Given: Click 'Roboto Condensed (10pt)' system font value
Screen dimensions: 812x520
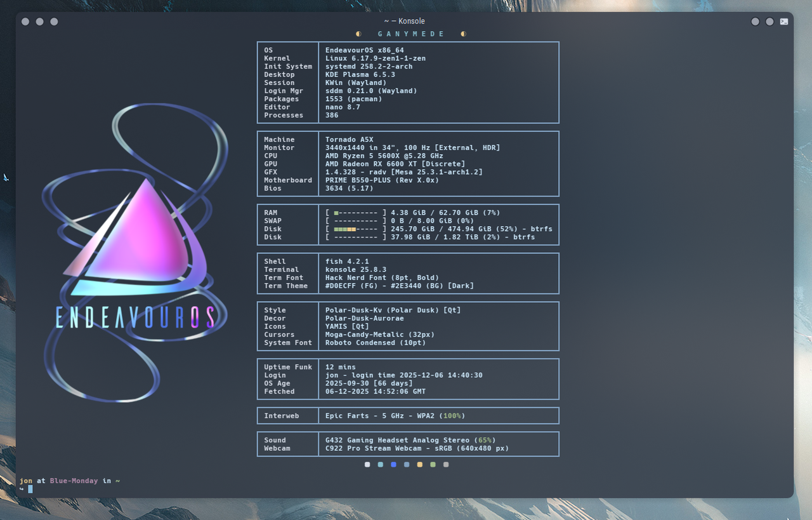Looking at the screenshot, I should pos(376,343).
